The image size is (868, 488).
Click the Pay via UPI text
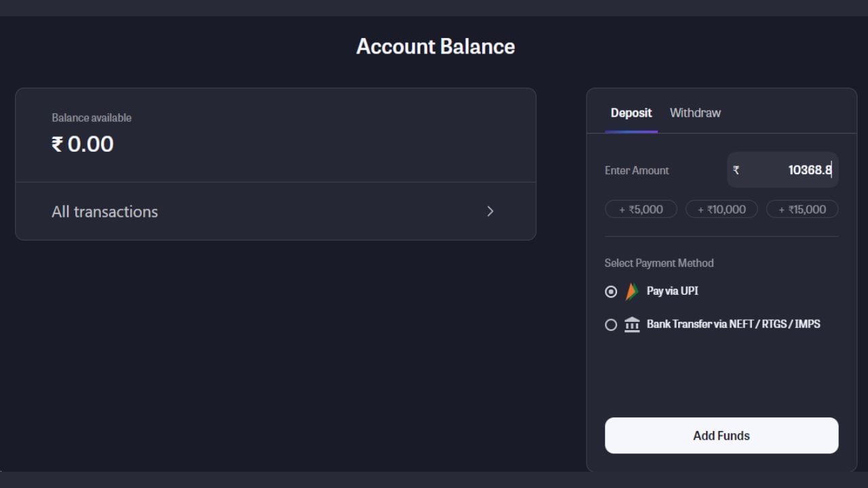pos(673,291)
